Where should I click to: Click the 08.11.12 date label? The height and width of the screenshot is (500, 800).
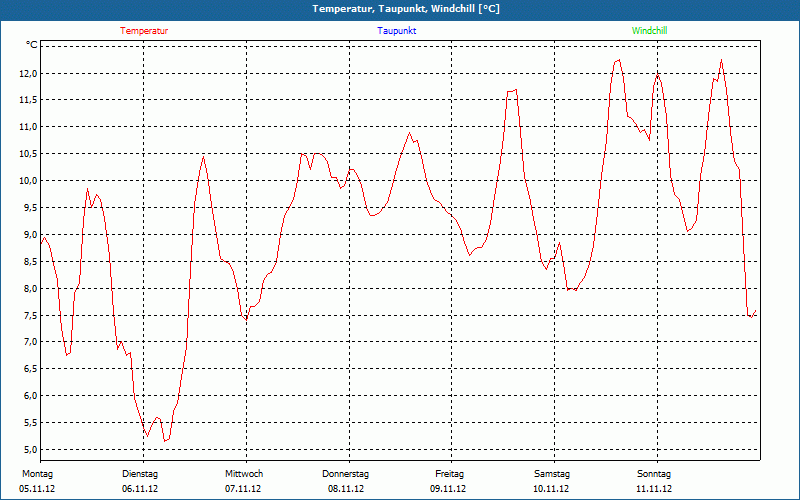coord(346,489)
